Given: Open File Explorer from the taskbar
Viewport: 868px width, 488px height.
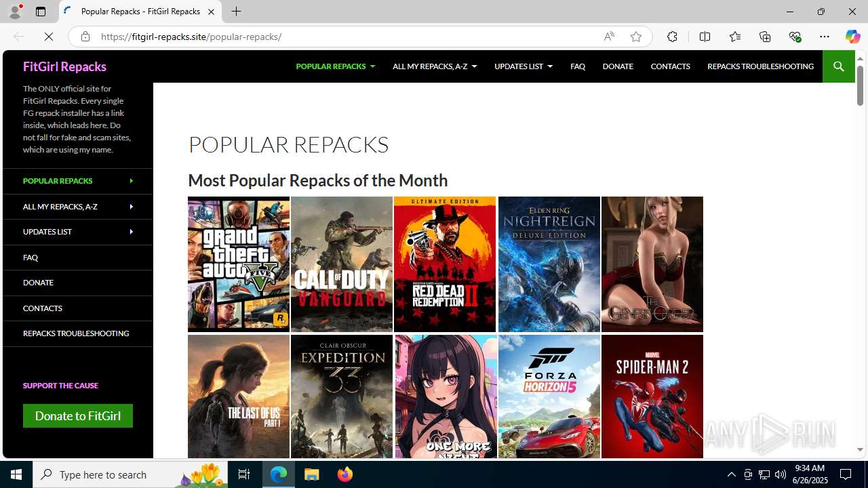Looking at the screenshot, I should pyautogui.click(x=312, y=474).
